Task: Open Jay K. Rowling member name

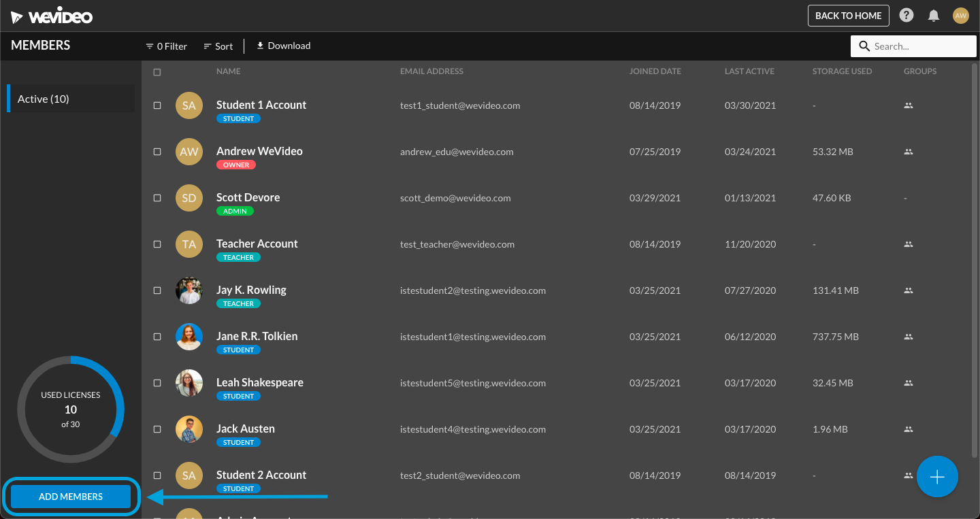Action: tap(251, 290)
